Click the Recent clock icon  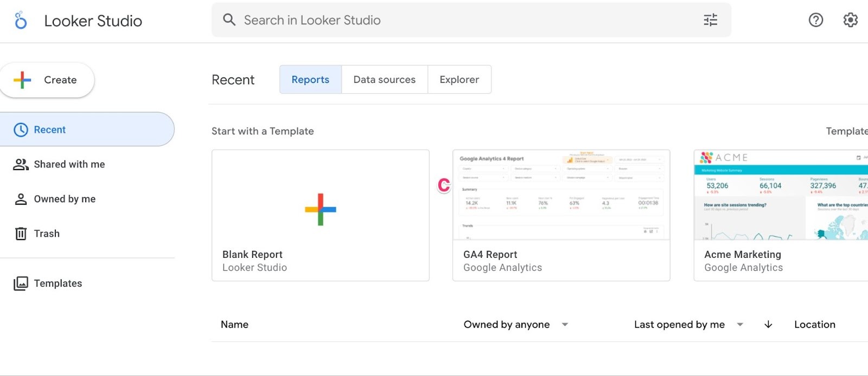21,129
